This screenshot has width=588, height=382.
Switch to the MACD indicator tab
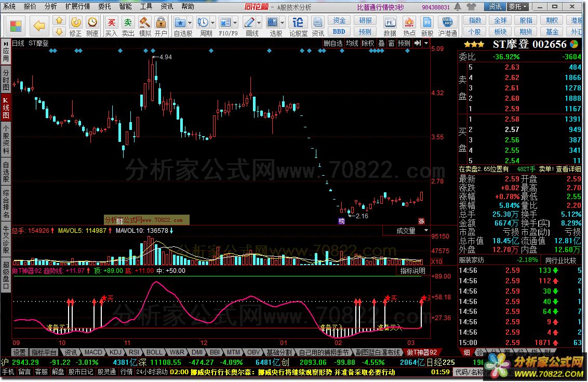pyautogui.click(x=93, y=352)
